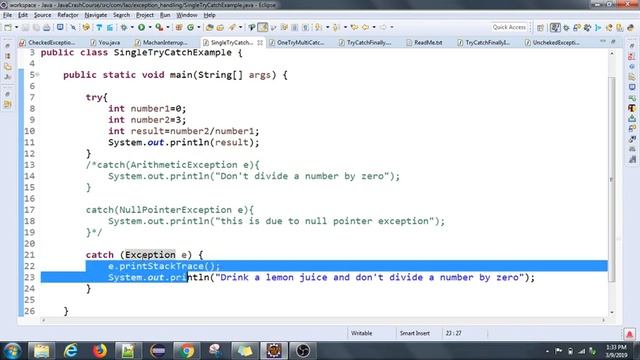Image resolution: width=640 pixels, height=360 pixels.
Task: Click the 'Writable' status bar entry
Action: point(362,333)
